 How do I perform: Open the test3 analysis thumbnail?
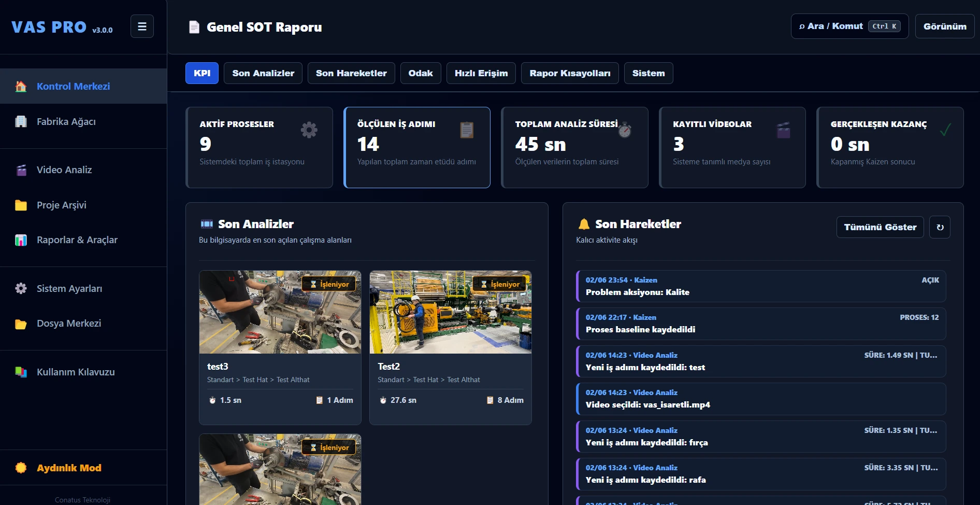(280, 312)
